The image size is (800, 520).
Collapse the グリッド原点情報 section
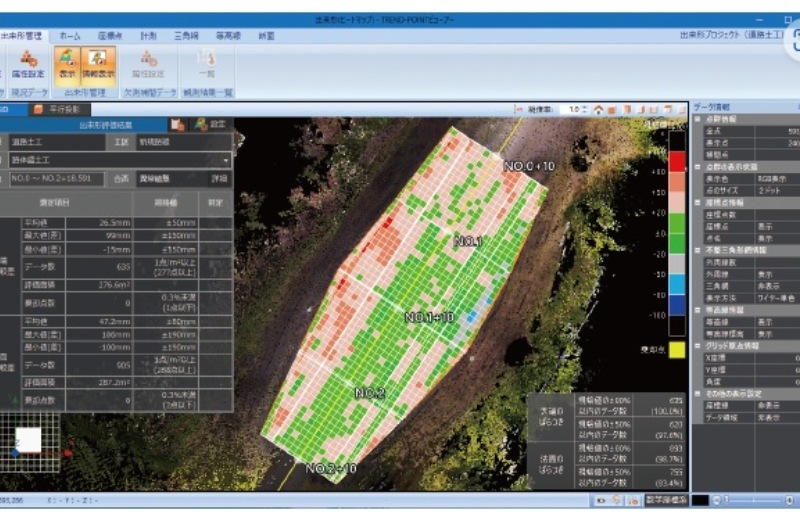698,346
